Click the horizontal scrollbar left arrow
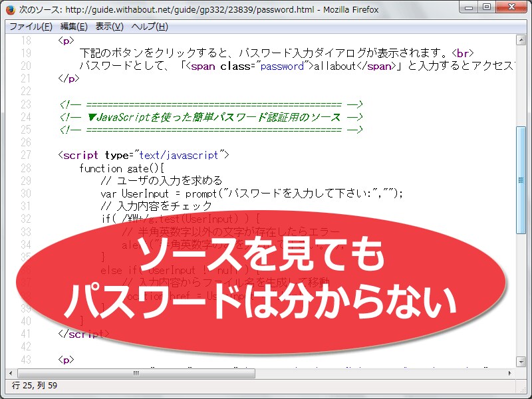532x399 pixels. pyautogui.click(x=11, y=373)
